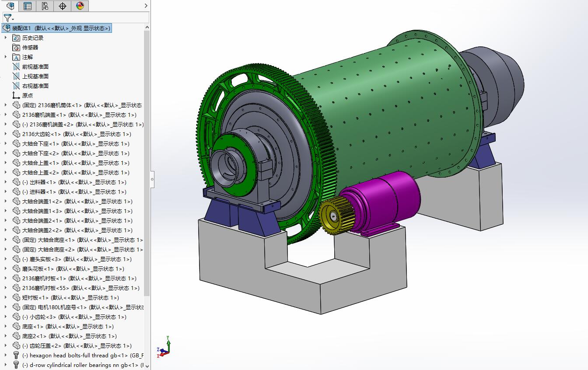Click the 出料器<1> part icon
Viewport: 588px width, 370px height.
[x=16, y=182]
